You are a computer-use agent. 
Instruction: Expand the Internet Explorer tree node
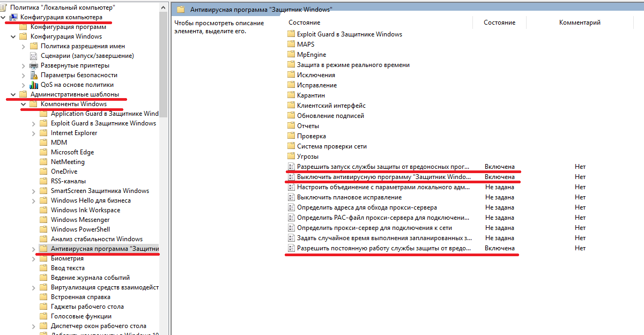(34, 133)
